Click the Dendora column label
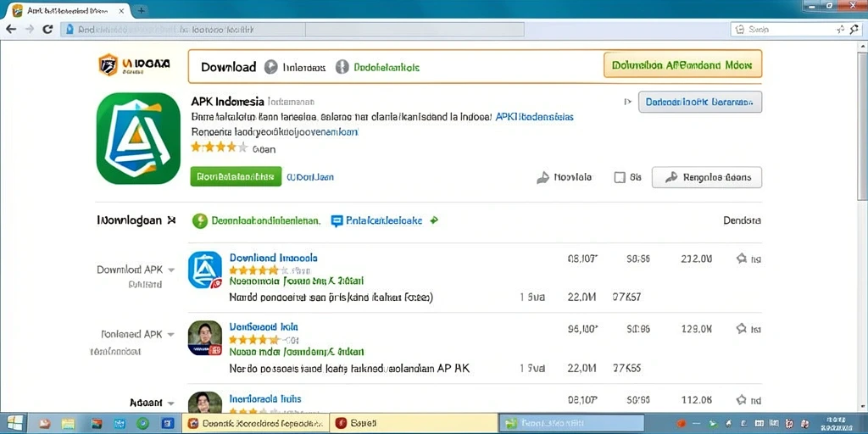The width and height of the screenshot is (868, 434). click(x=742, y=220)
